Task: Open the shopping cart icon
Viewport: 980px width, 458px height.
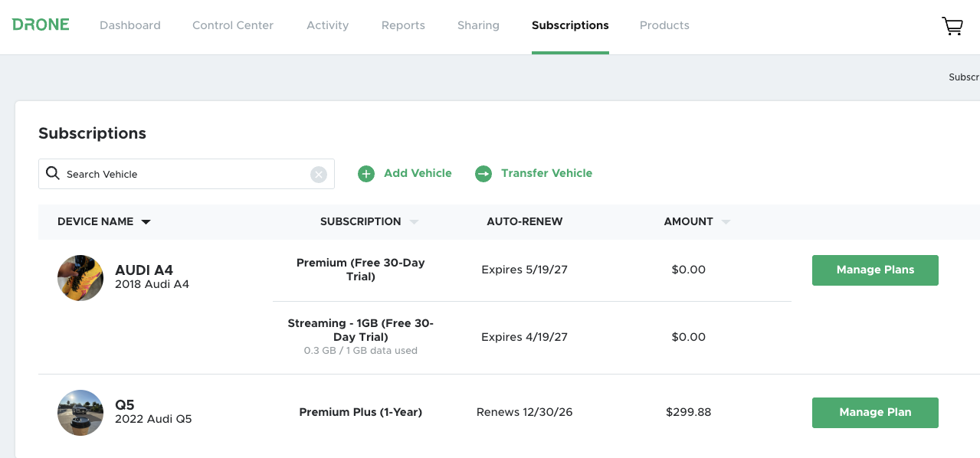Action: tap(952, 26)
